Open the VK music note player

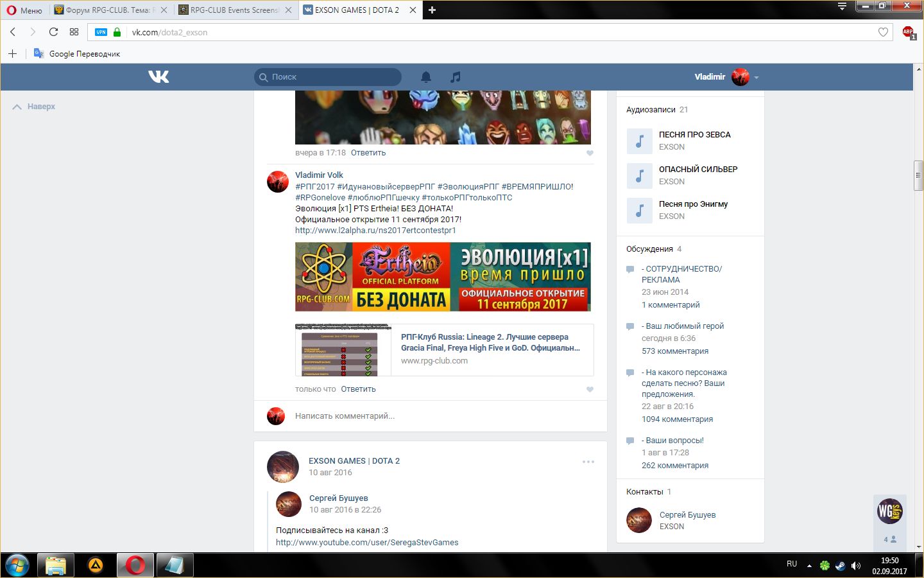[456, 77]
